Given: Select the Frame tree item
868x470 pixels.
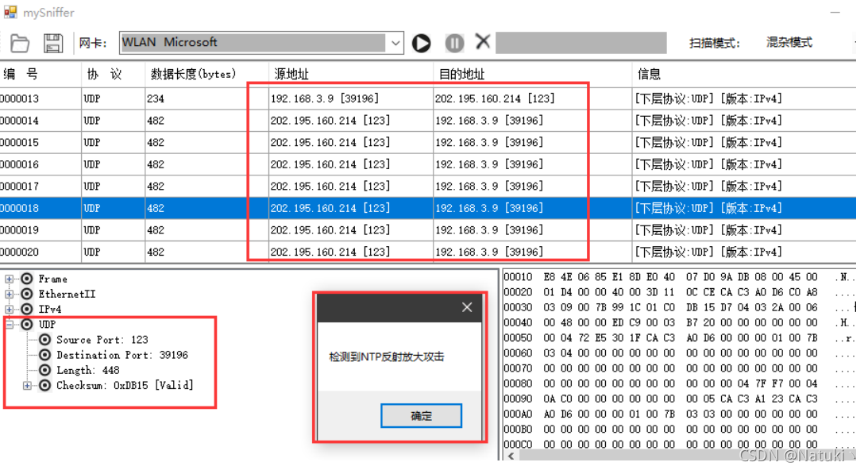Looking at the screenshot, I should [52, 279].
